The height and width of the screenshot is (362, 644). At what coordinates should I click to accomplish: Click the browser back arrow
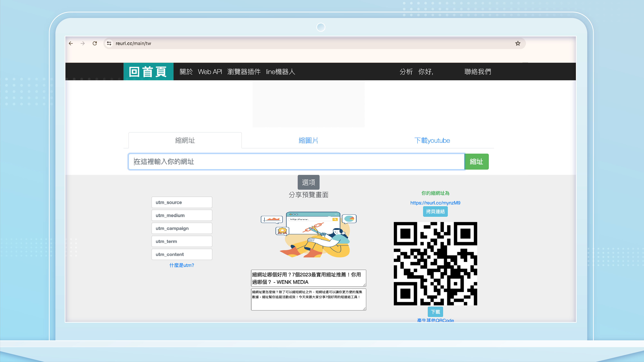[x=71, y=43]
